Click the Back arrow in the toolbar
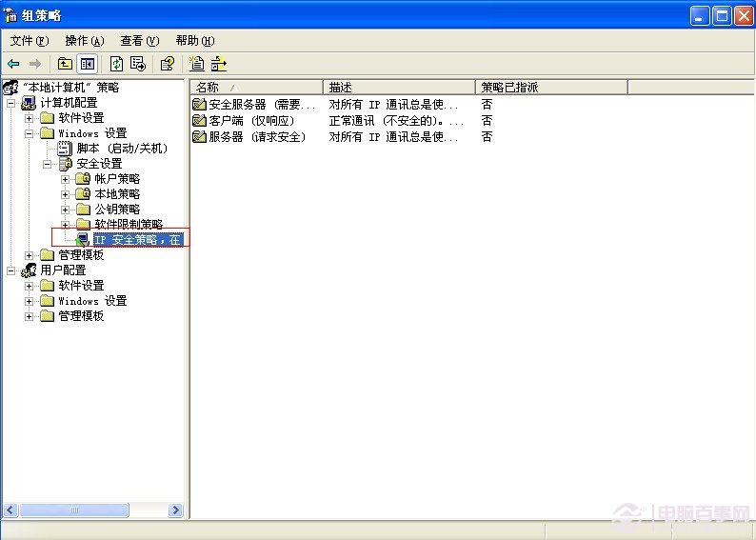 pyautogui.click(x=13, y=64)
